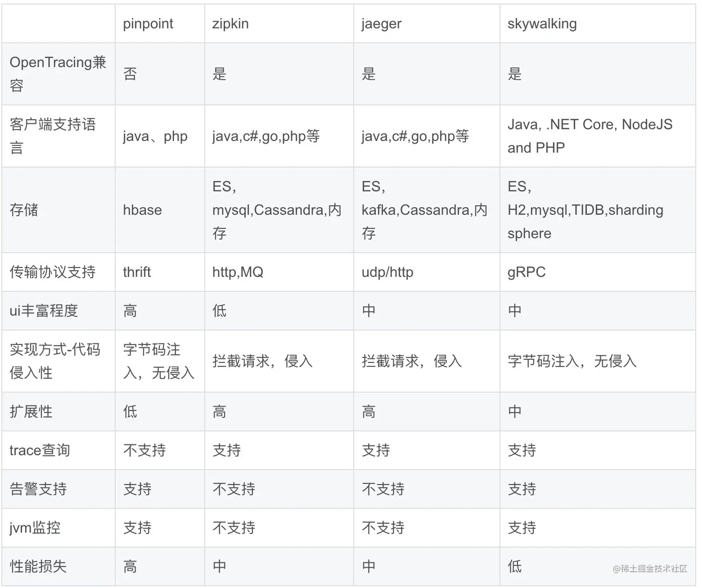Click 是 in skywalking's OpenTracing兼容 cell

tap(514, 74)
